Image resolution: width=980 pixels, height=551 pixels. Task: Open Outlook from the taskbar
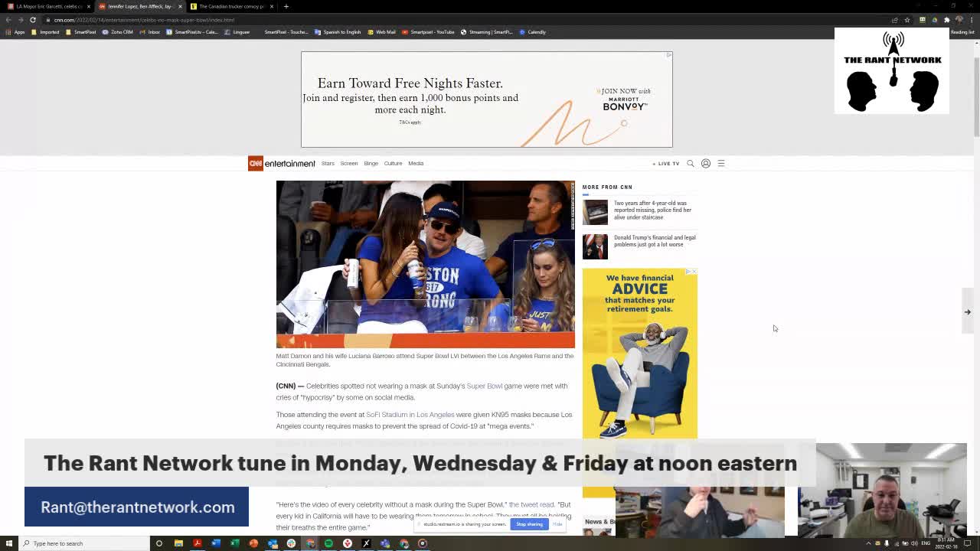point(273,543)
